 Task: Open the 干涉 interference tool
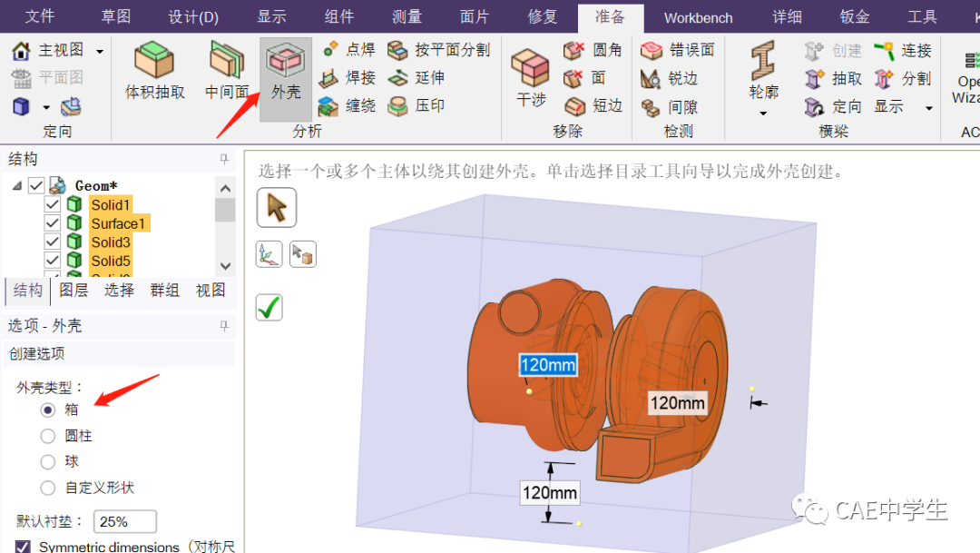[531, 77]
